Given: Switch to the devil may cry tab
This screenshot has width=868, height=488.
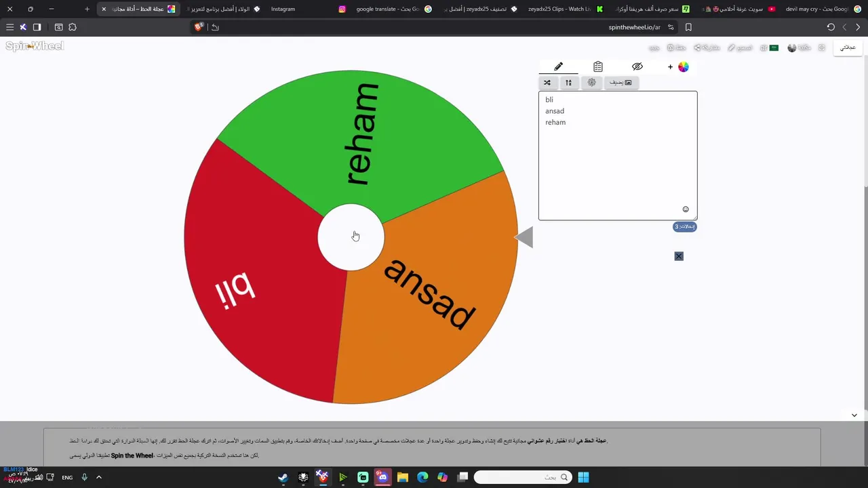Looking at the screenshot, I should [x=823, y=9].
